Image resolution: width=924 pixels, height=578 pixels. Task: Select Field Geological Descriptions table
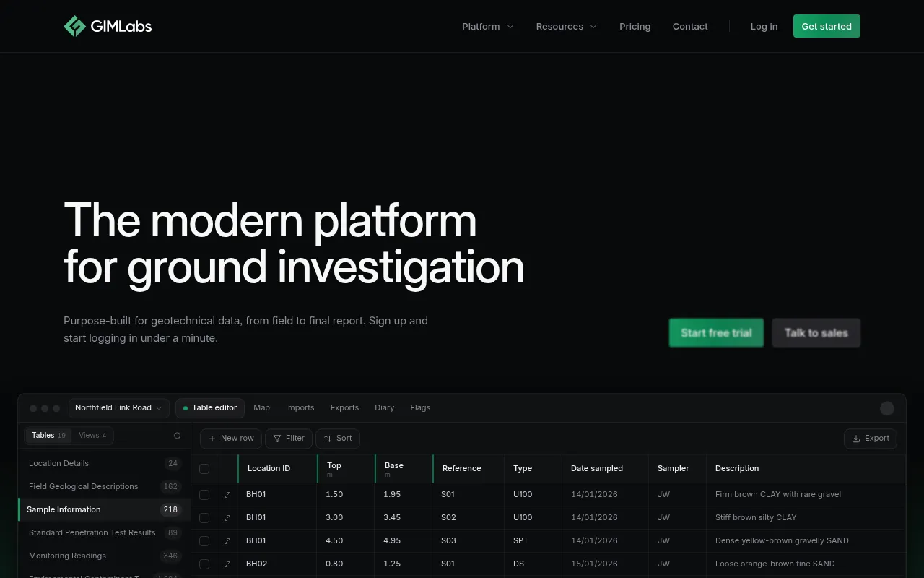click(x=104, y=487)
